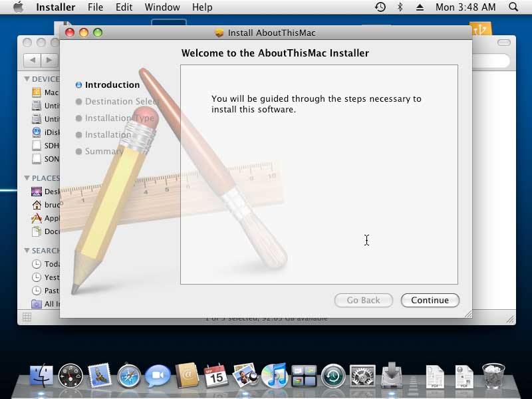Launch Dashboard from the Dock
The image size is (532, 399).
tap(70, 376)
